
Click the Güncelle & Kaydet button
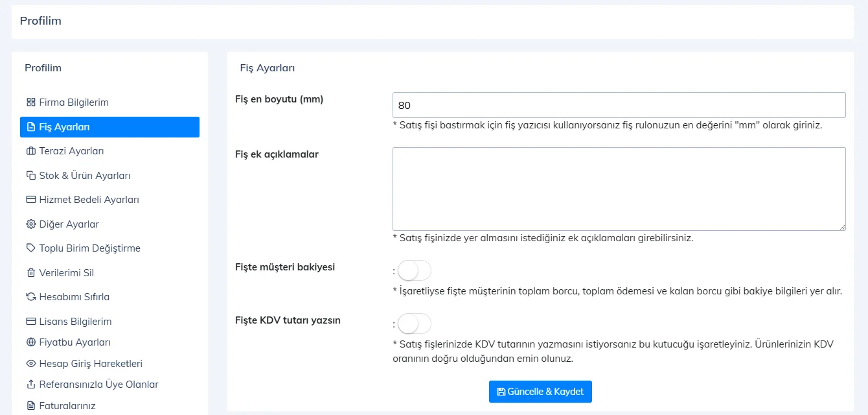(x=540, y=392)
